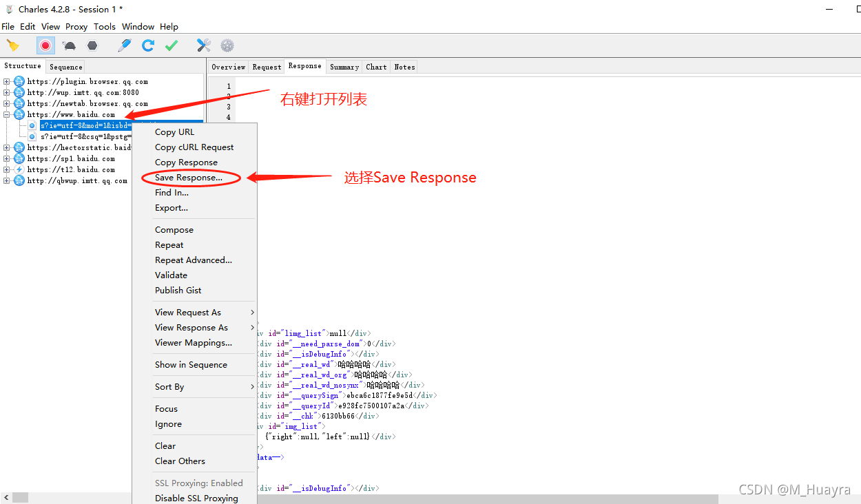861x504 pixels.
Task: Click the green Validate checkmark icon
Action: coord(172,45)
